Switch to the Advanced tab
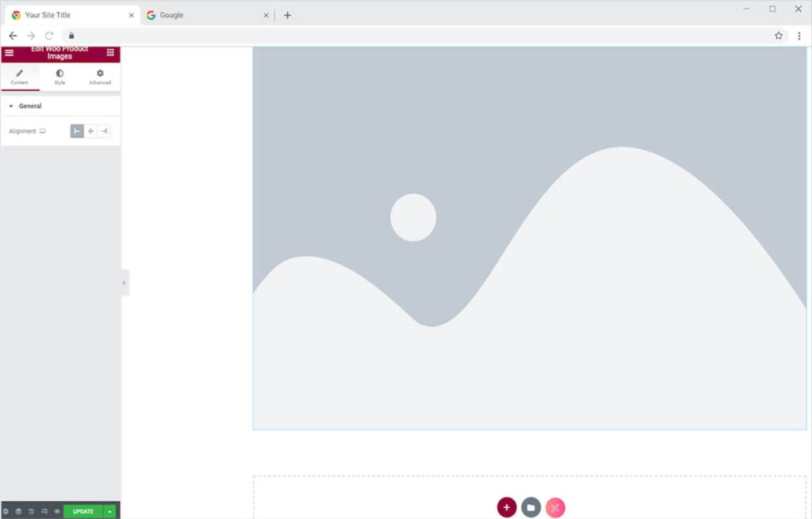The width and height of the screenshot is (812, 519). click(x=100, y=77)
